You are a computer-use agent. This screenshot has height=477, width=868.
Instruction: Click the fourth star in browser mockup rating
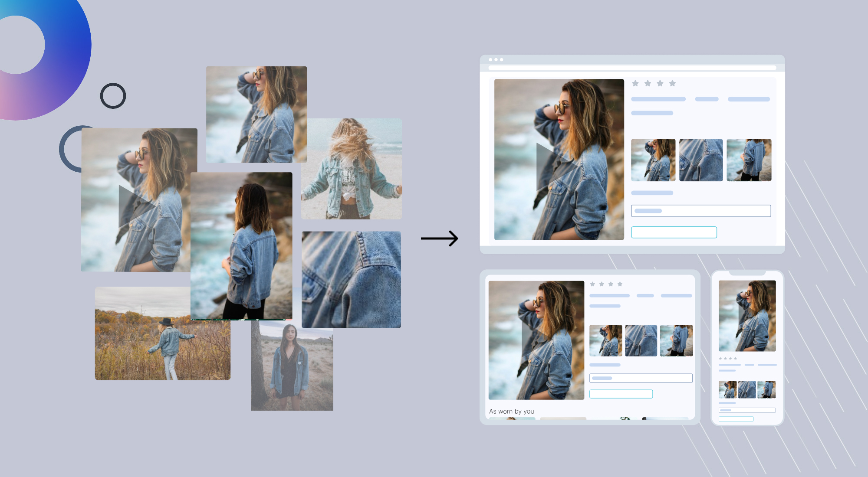(672, 83)
